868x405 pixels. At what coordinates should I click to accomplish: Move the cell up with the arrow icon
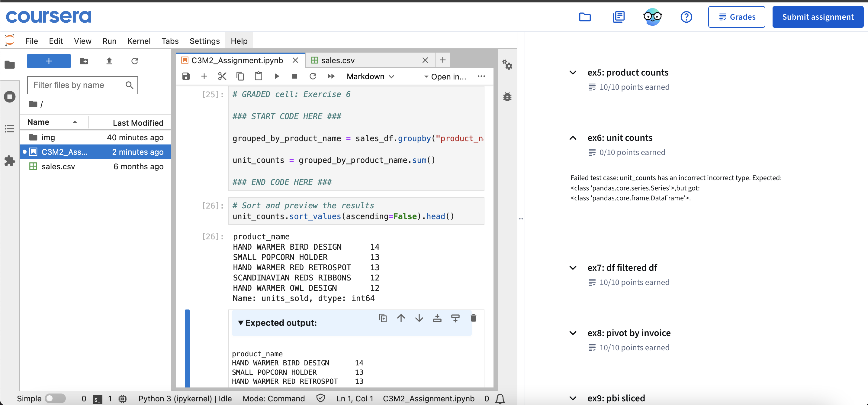(x=401, y=318)
